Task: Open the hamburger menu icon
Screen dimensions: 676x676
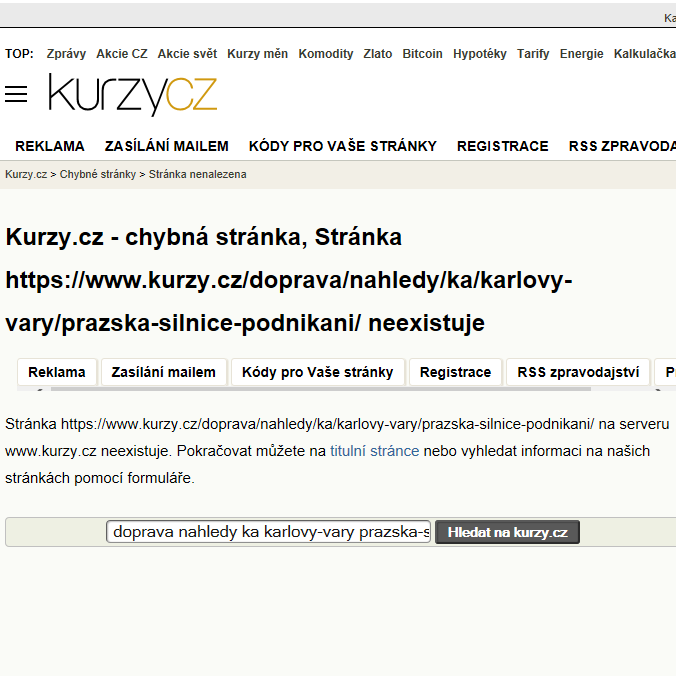Action: pos(16,94)
